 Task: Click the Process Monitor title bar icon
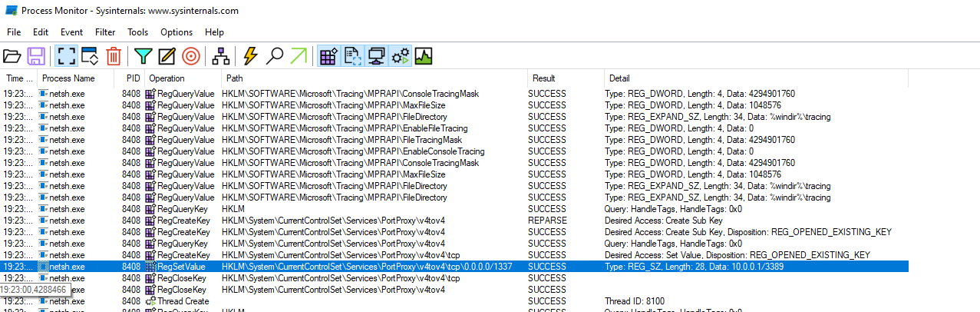click(12, 11)
